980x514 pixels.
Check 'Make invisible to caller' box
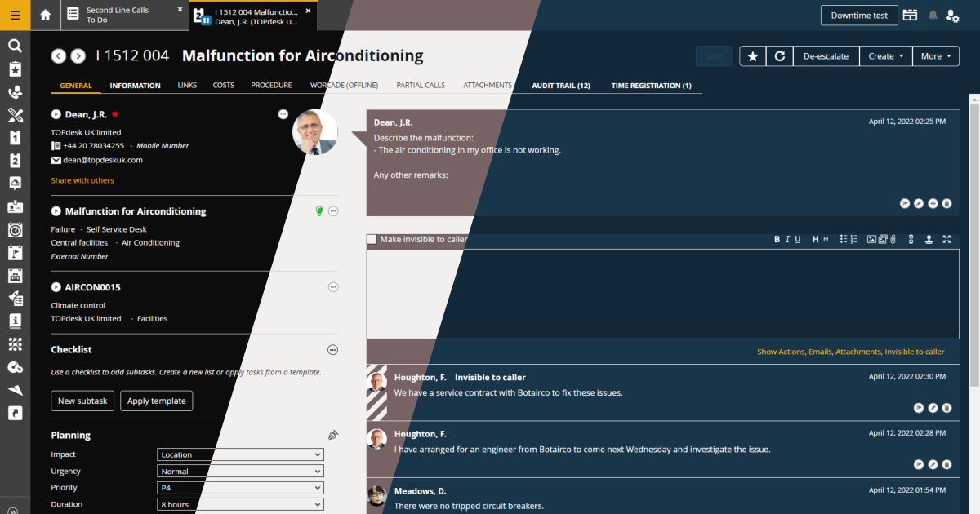(x=372, y=239)
